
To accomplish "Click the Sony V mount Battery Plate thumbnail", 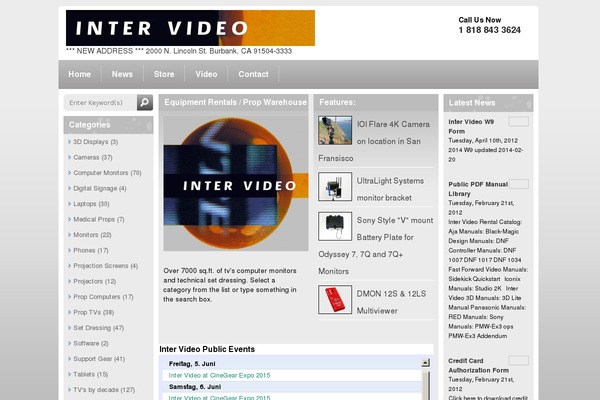I will tap(335, 226).
